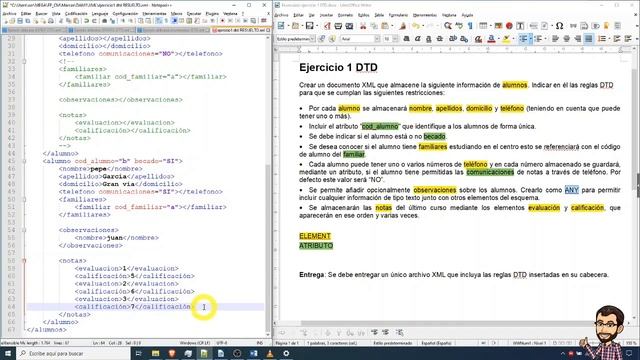Viewport: 640px width, 360px height.
Task: Clear direct formatting in Writer
Action: pos(478,38)
